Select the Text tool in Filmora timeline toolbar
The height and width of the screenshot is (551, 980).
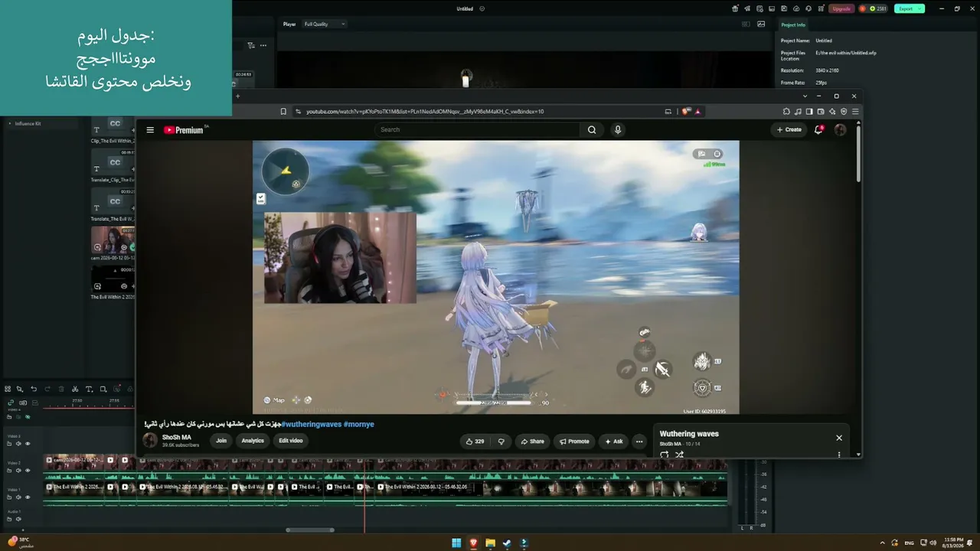click(x=89, y=389)
